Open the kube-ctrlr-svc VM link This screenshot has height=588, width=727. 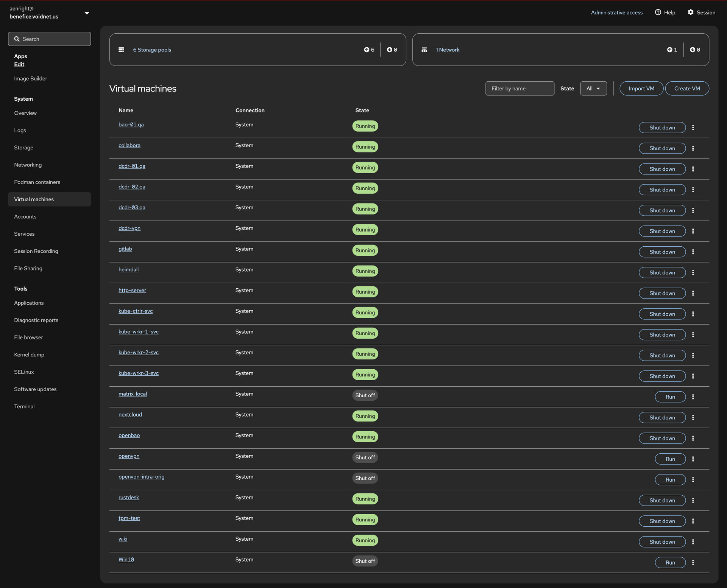pyautogui.click(x=136, y=311)
